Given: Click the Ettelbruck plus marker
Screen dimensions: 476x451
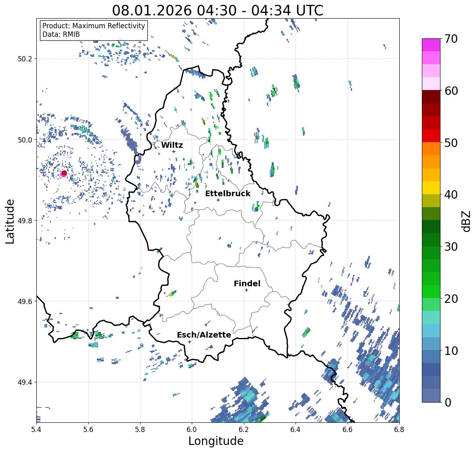Looking at the screenshot, I should point(218,200).
